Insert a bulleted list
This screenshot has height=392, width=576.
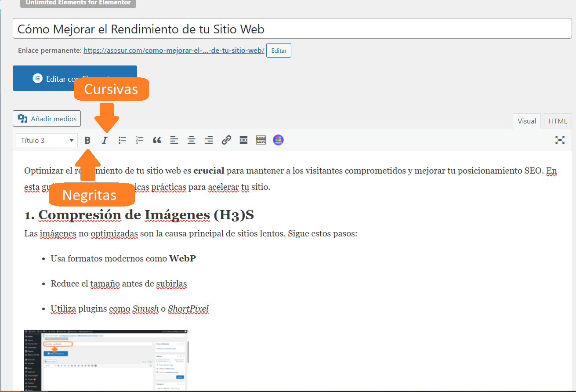123,140
